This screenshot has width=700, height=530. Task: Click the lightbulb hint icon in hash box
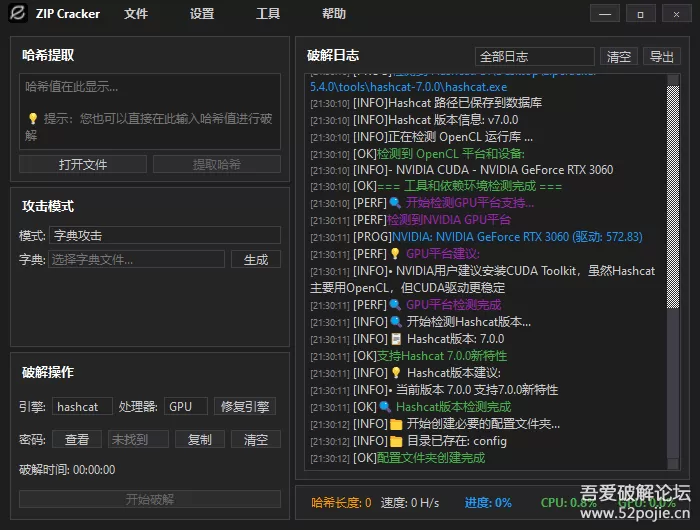point(33,118)
